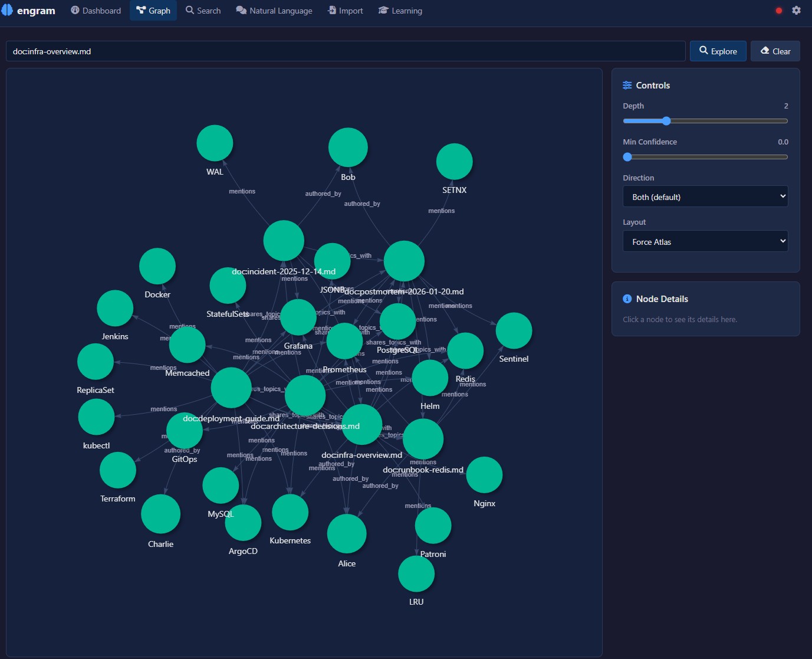Click the info icon next to Node Details
This screenshot has height=659, width=812.
pyautogui.click(x=627, y=299)
